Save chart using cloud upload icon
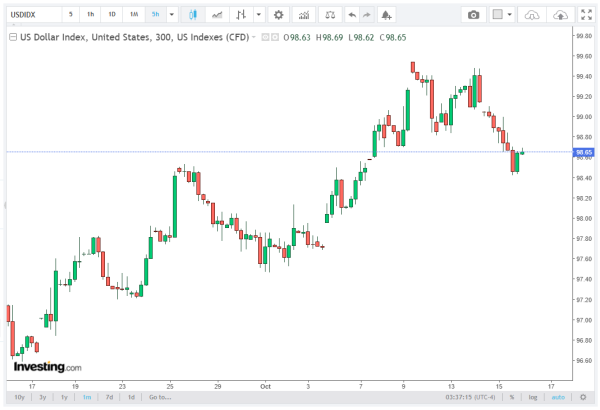 [560, 15]
